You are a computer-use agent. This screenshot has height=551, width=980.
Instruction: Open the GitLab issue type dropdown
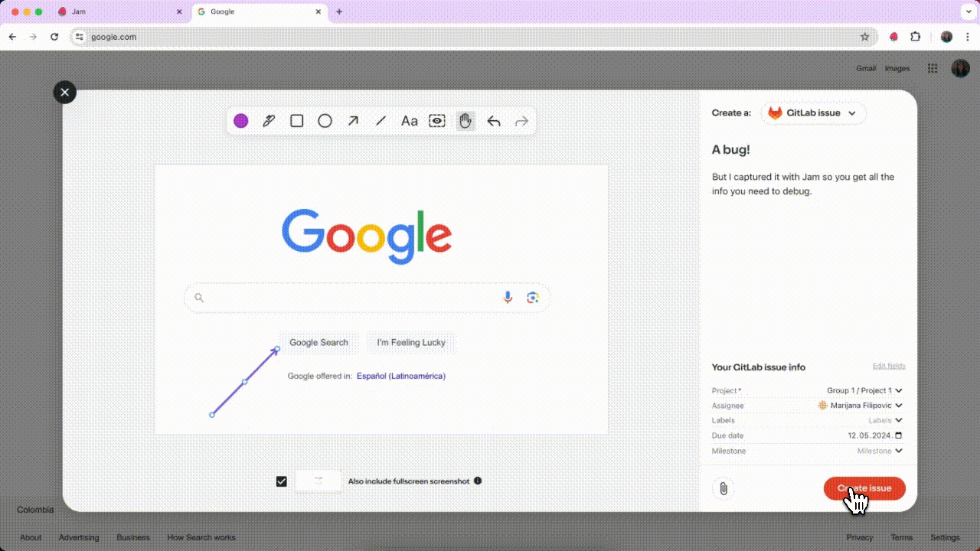[813, 113]
